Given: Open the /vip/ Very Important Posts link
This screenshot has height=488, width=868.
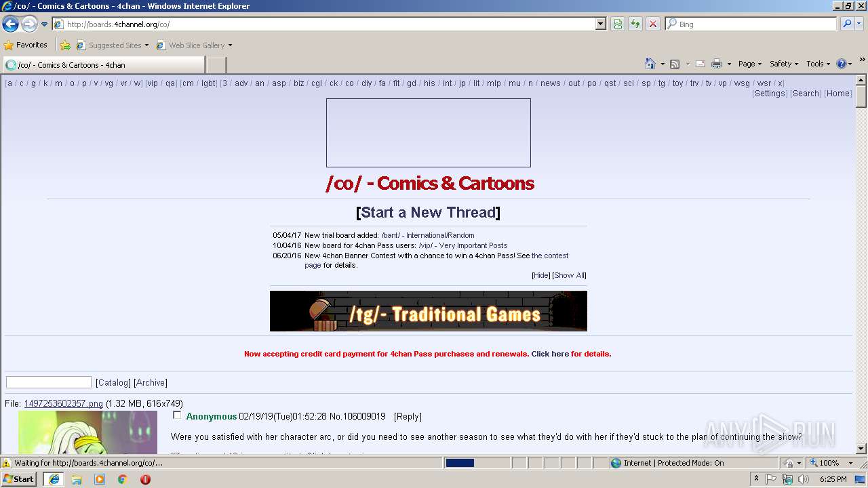Looking at the screenshot, I should 463,245.
